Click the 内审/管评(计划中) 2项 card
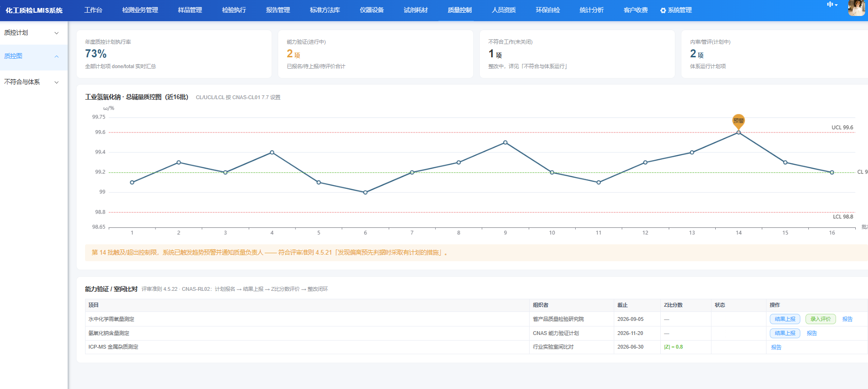The height and width of the screenshot is (389, 868). 774,54
